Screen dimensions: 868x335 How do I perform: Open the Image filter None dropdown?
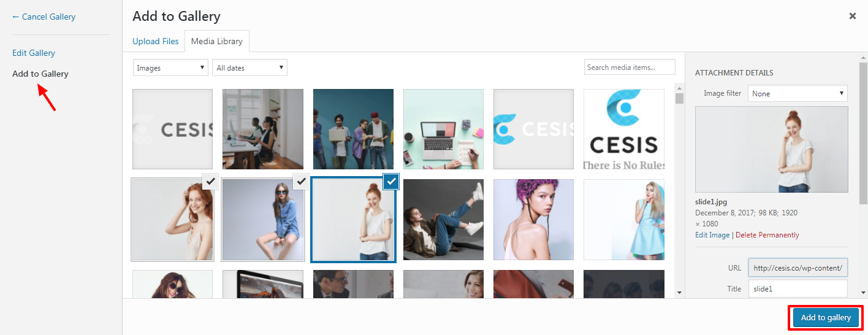pyautogui.click(x=797, y=94)
